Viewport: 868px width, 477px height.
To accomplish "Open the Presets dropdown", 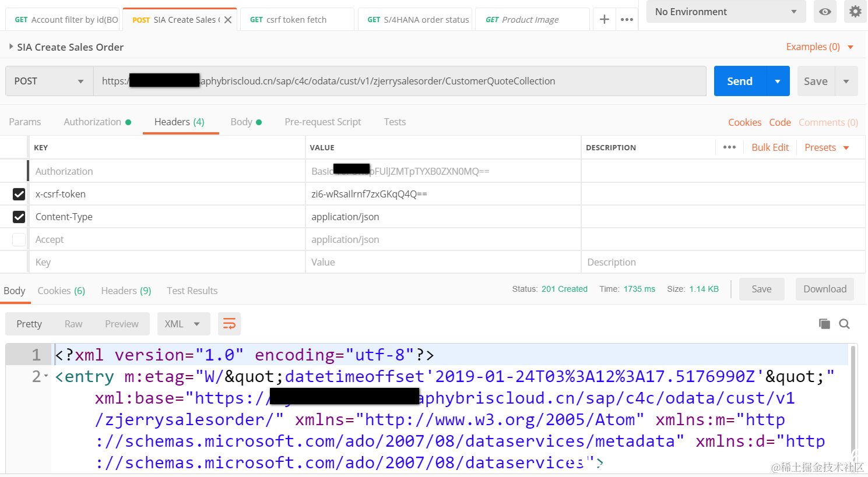I will tap(827, 147).
